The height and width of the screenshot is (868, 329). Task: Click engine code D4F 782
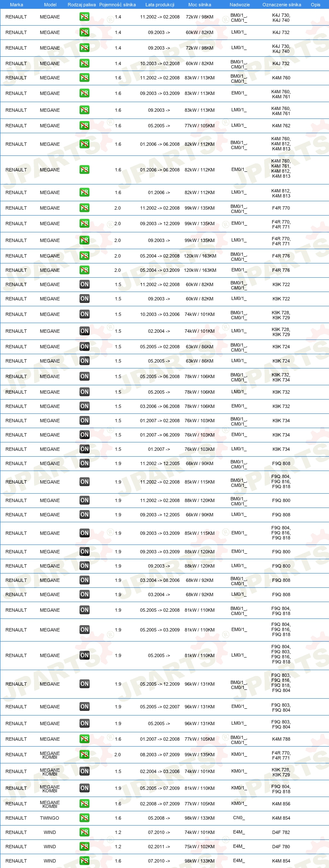point(281,832)
